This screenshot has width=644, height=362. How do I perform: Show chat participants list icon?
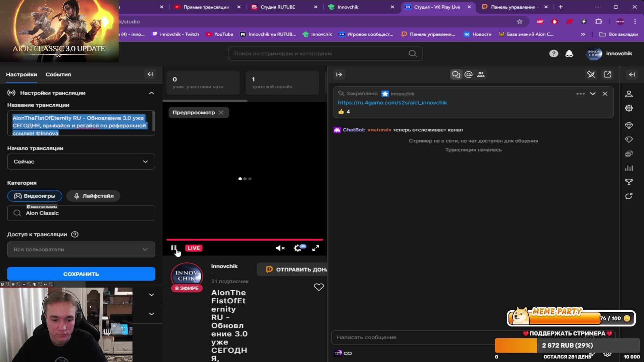[481, 74]
